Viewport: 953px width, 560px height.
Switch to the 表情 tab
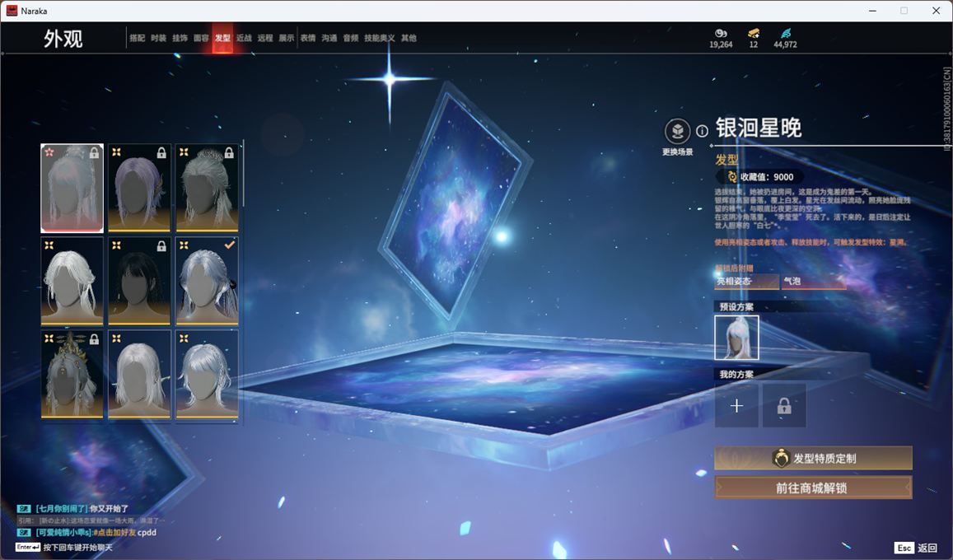click(308, 38)
